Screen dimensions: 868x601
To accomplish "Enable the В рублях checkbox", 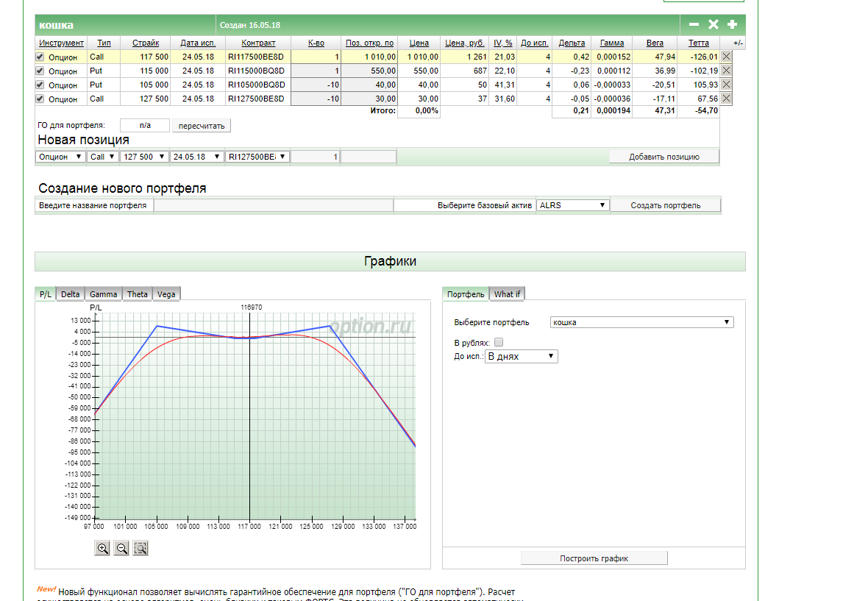I will coord(499,343).
